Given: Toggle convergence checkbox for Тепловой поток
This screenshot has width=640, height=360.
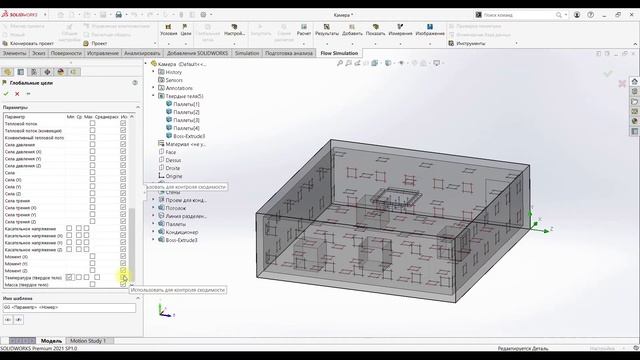Looking at the screenshot, I should coord(123,123).
